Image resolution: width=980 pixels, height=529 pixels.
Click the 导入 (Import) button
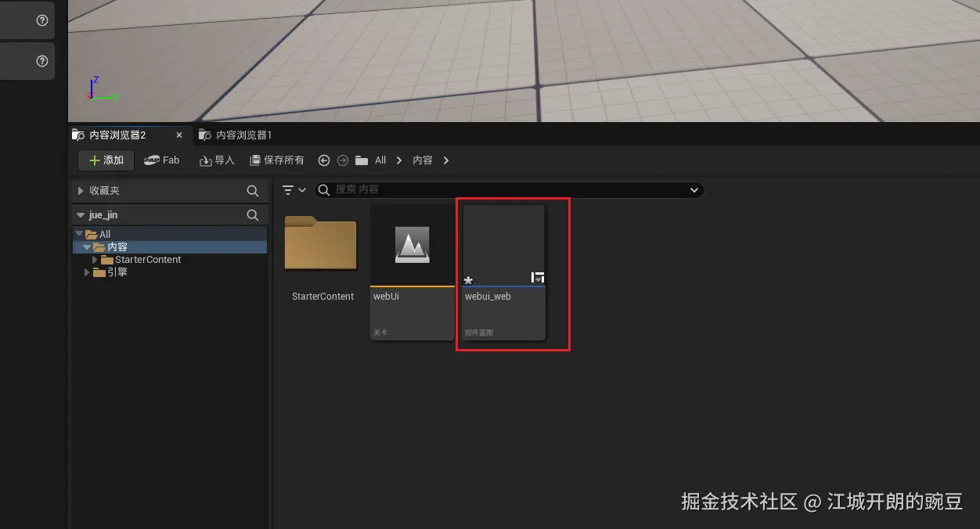[x=217, y=160]
